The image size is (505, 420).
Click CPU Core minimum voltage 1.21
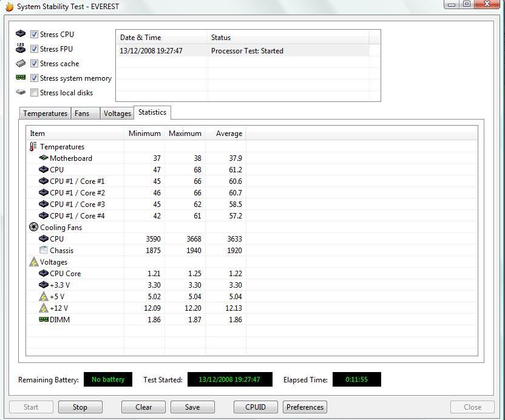(x=154, y=274)
